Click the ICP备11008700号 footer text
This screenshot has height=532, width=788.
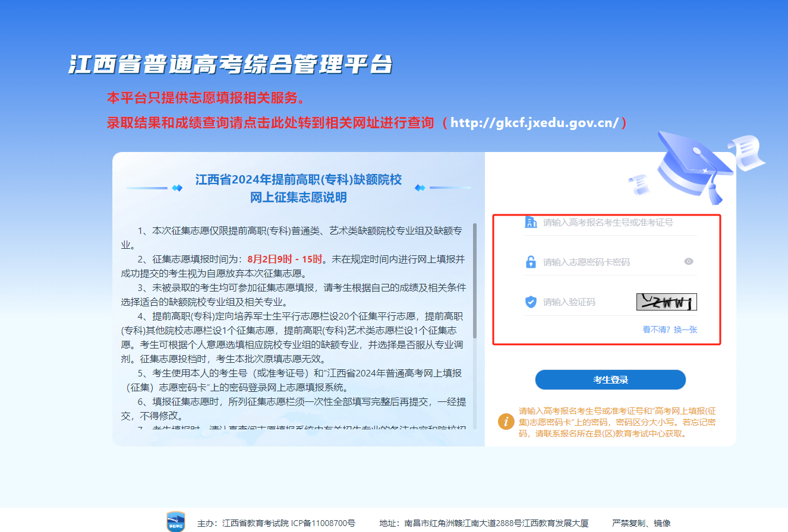click(323, 523)
